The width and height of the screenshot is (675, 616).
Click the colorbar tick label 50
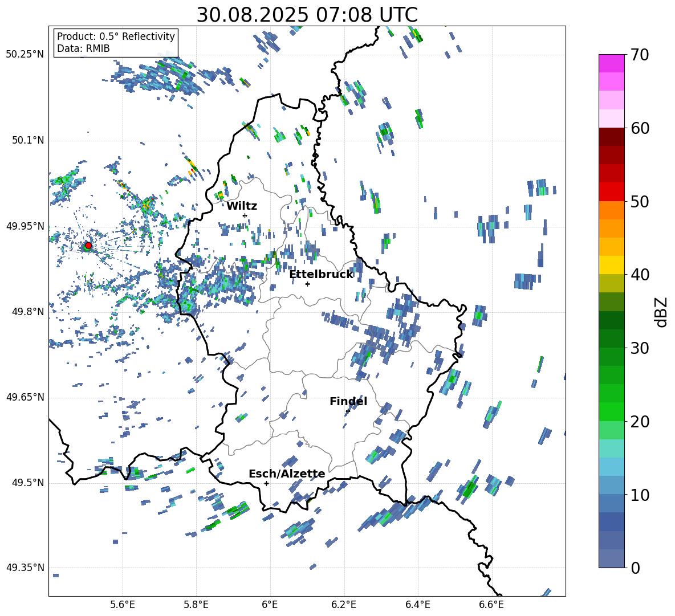640,202
